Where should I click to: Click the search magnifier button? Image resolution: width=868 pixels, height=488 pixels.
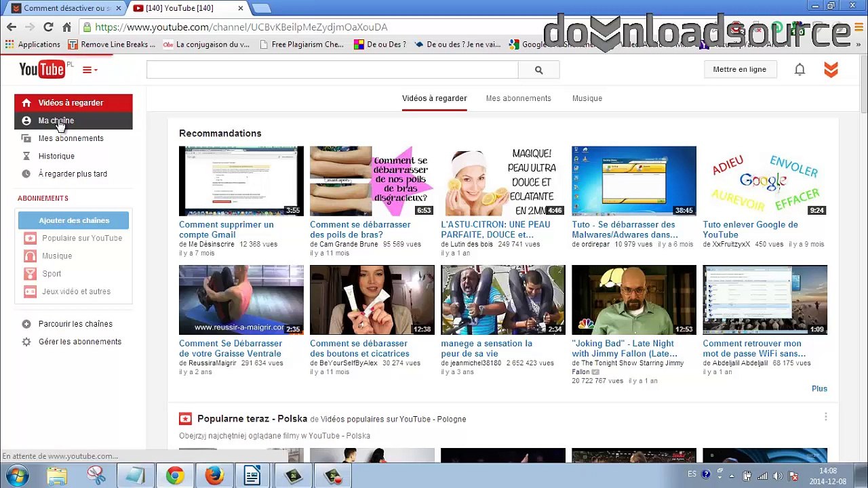[538, 70]
